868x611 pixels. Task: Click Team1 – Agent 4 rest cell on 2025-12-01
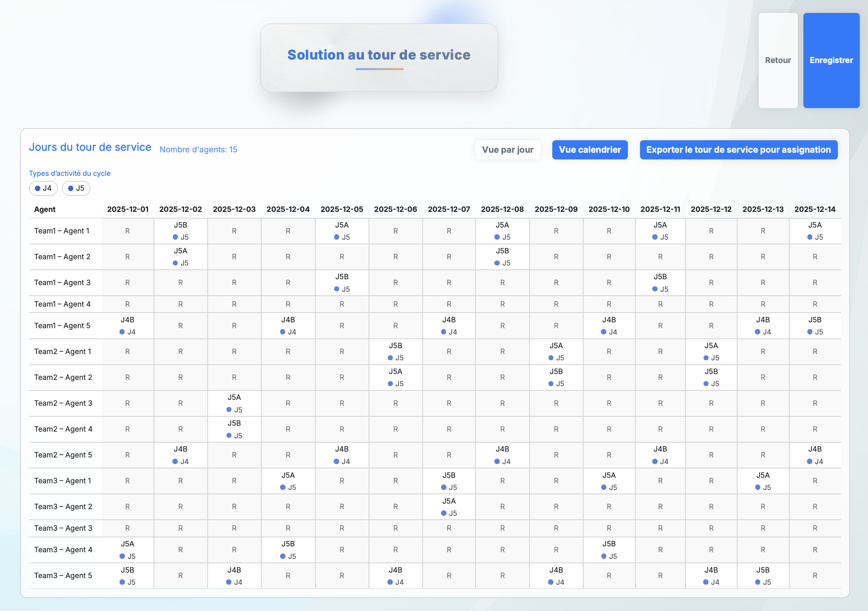128,304
